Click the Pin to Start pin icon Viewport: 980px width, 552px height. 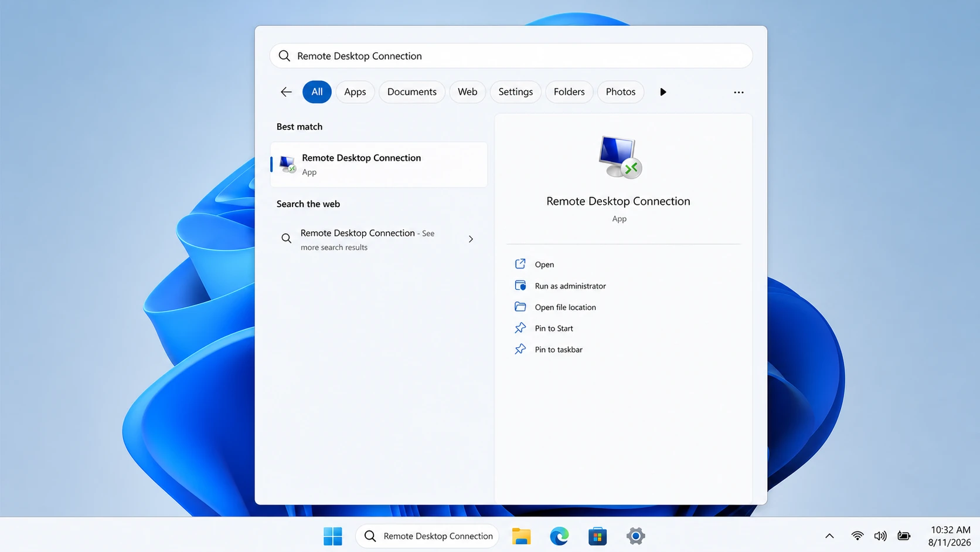point(520,328)
